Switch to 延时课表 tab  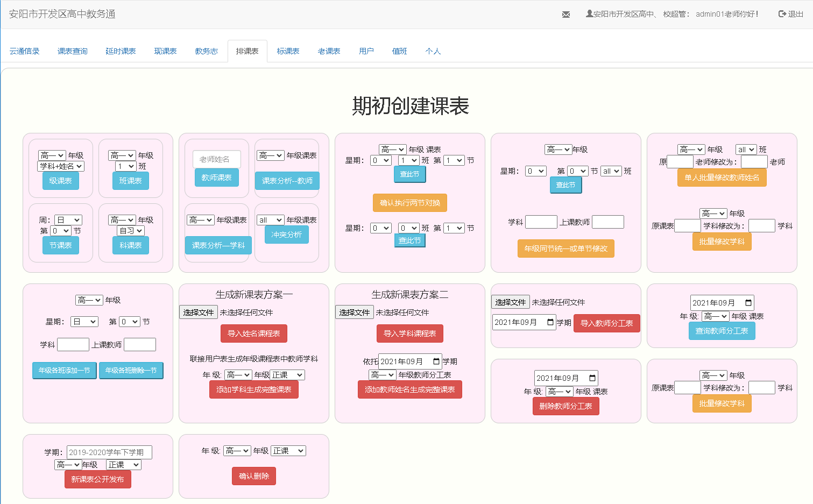[x=121, y=51]
